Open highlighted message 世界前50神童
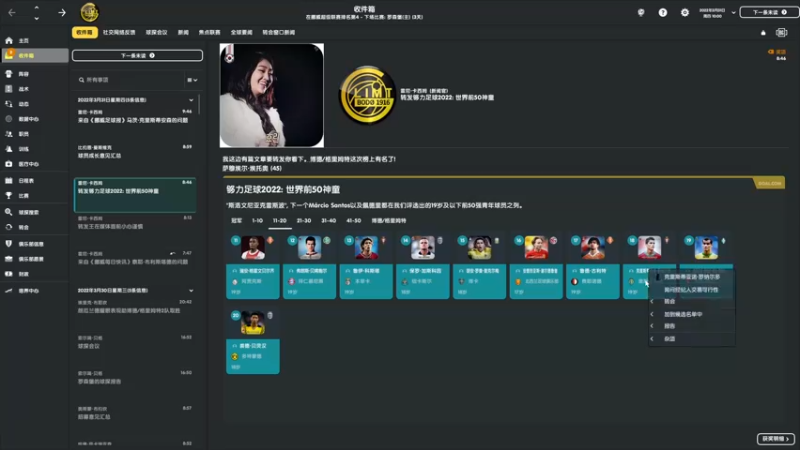The width and height of the screenshot is (800, 450). 135,195
